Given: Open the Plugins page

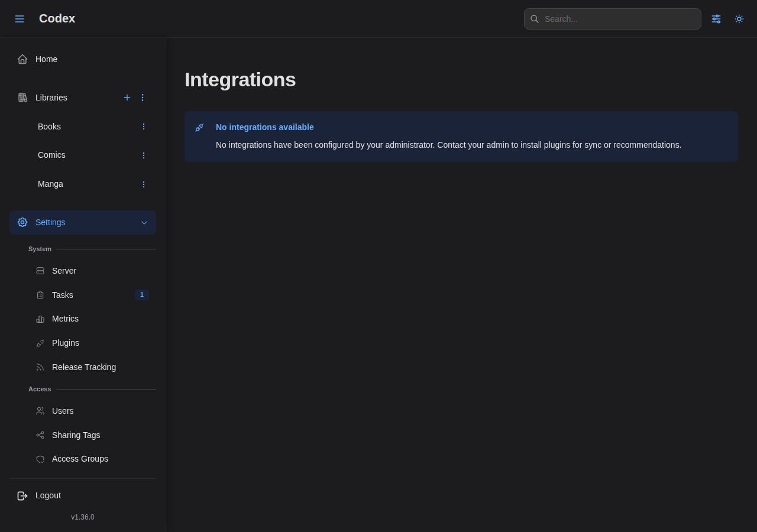Looking at the screenshot, I should (92, 343).
